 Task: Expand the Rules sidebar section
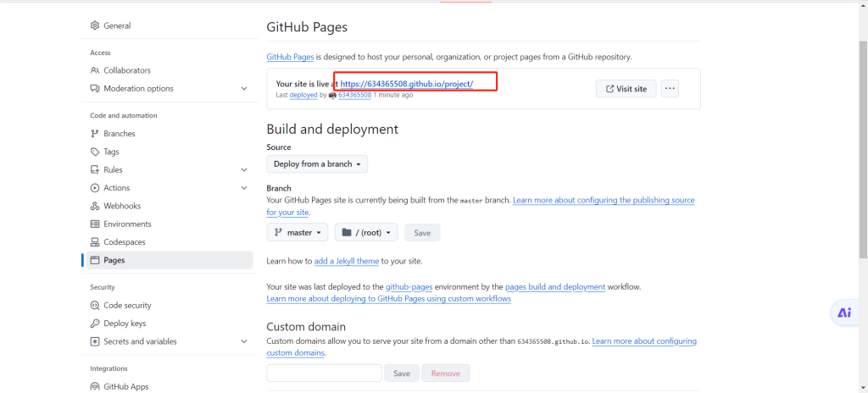click(244, 170)
